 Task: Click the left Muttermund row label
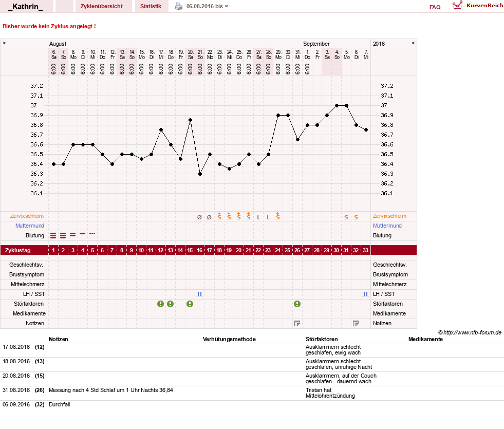click(30, 226)
